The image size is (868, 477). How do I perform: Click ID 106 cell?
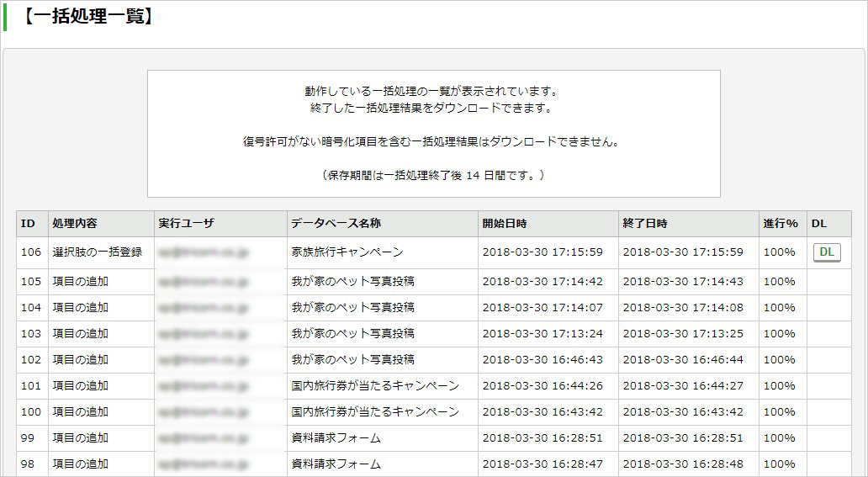pos(31,252)
